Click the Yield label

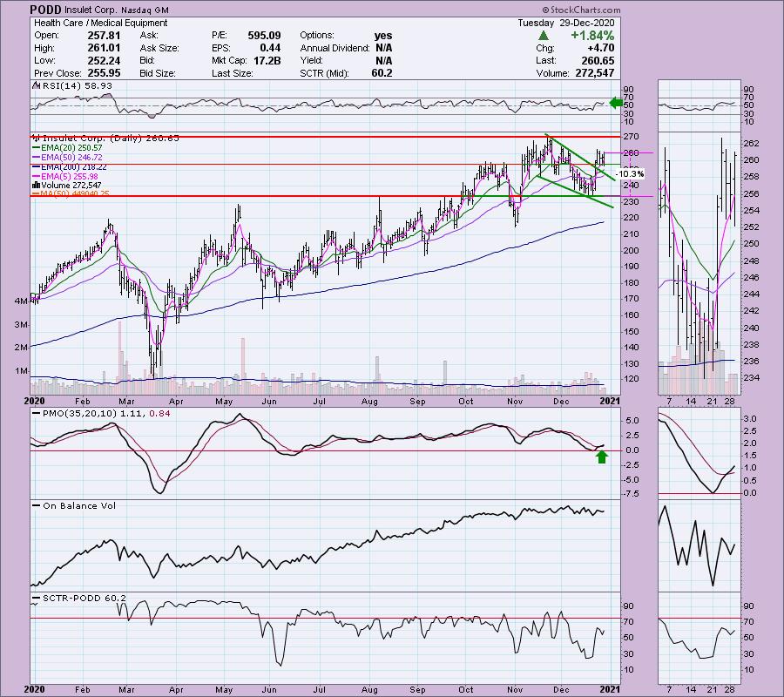311,60
